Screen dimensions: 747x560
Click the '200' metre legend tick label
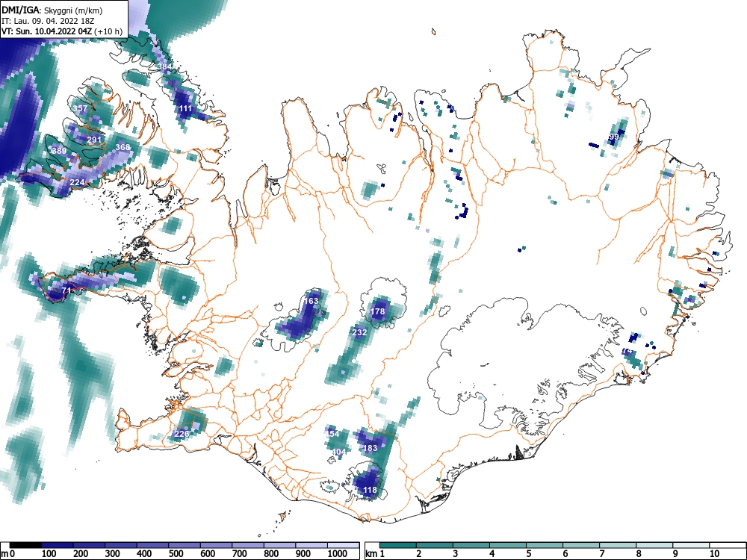click(81, 554)
